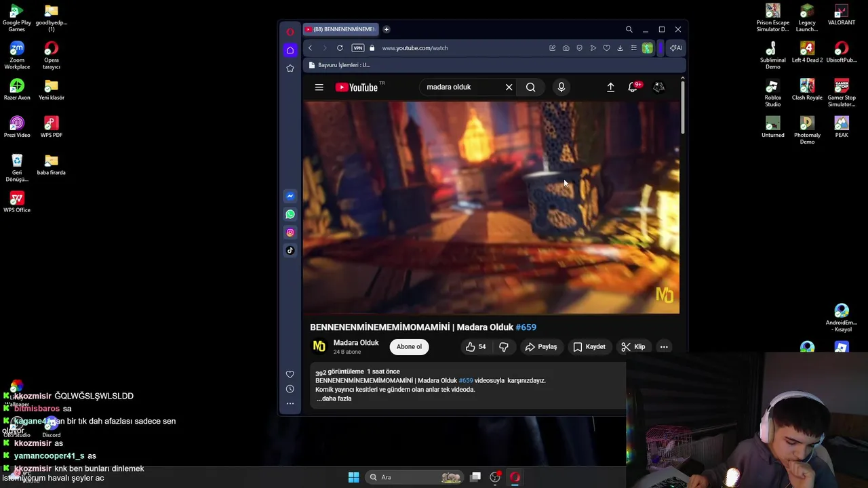Image resolution: width=868 pixels, height=488 pixels.
Task: Open the player/flow arrow icon
Action: [593, 48]
